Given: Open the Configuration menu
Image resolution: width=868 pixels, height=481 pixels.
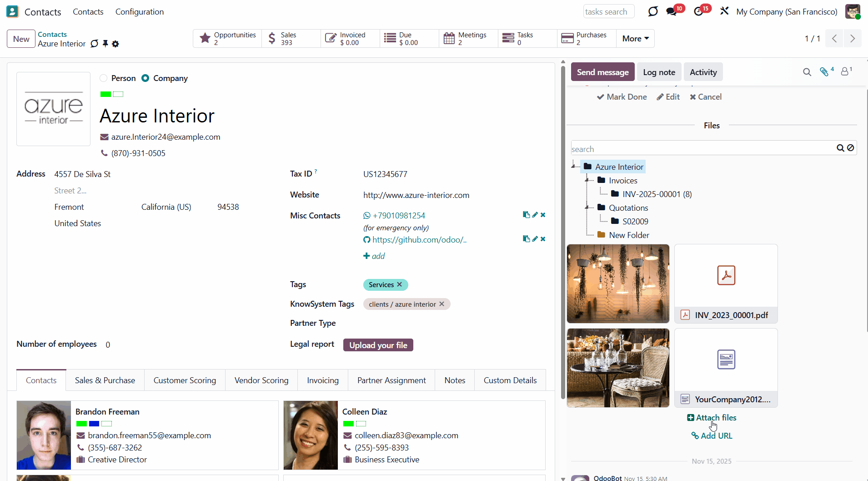Looking at the screenshot, I should click(x=140, y=12).
